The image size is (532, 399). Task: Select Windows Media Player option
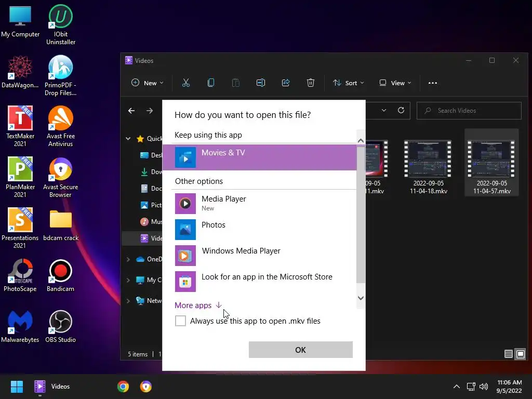tap(260, 255)
